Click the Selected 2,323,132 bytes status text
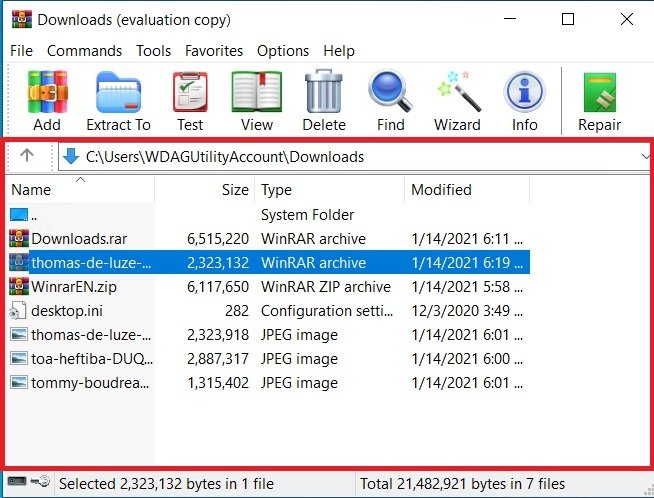The image size is (654, 498). point(166,484)
